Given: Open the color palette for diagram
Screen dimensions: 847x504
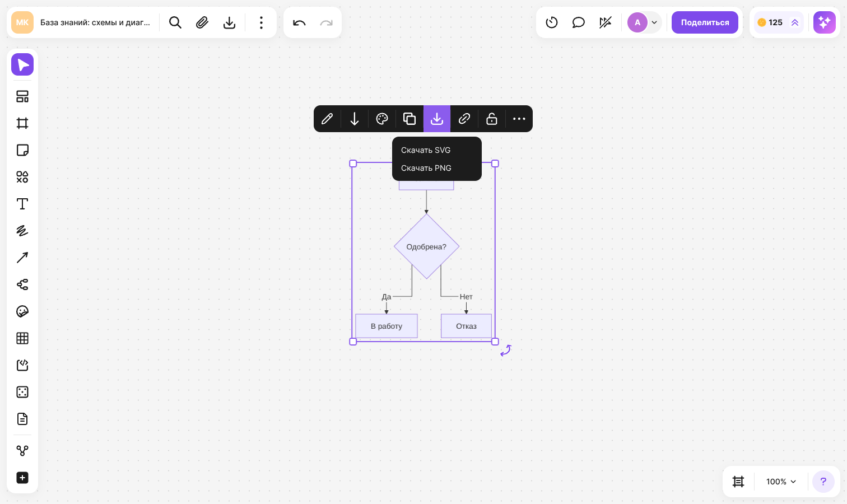Looking at the screenshot, I should [382, 119].
